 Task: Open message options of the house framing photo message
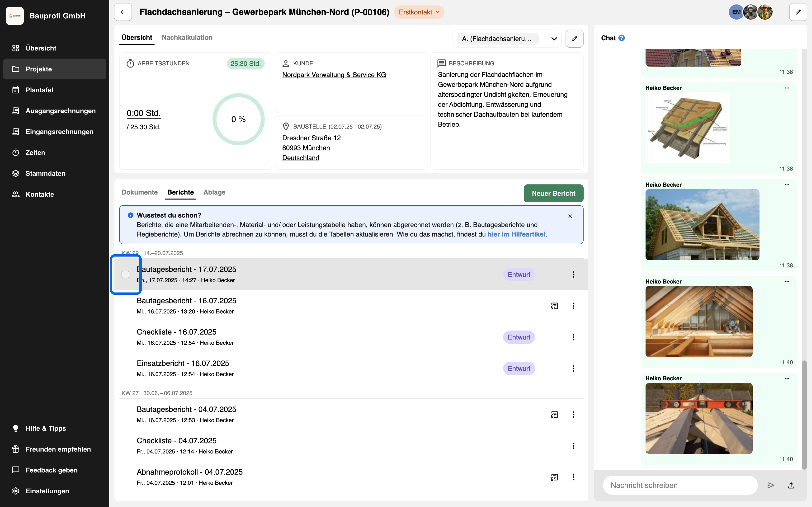(787, 185)
